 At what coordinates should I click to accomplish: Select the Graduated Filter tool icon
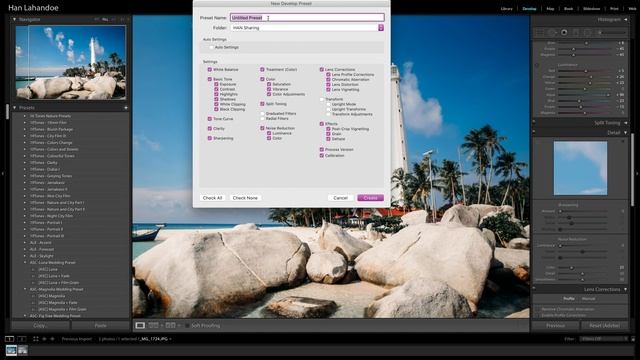point(576,32)
